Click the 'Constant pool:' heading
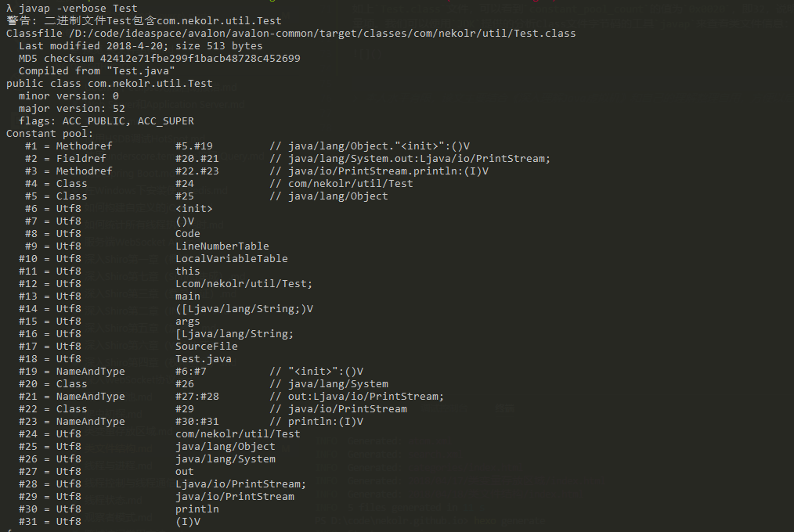The height and width of the screenshot is (532, 794). click(x=49, y=134)
